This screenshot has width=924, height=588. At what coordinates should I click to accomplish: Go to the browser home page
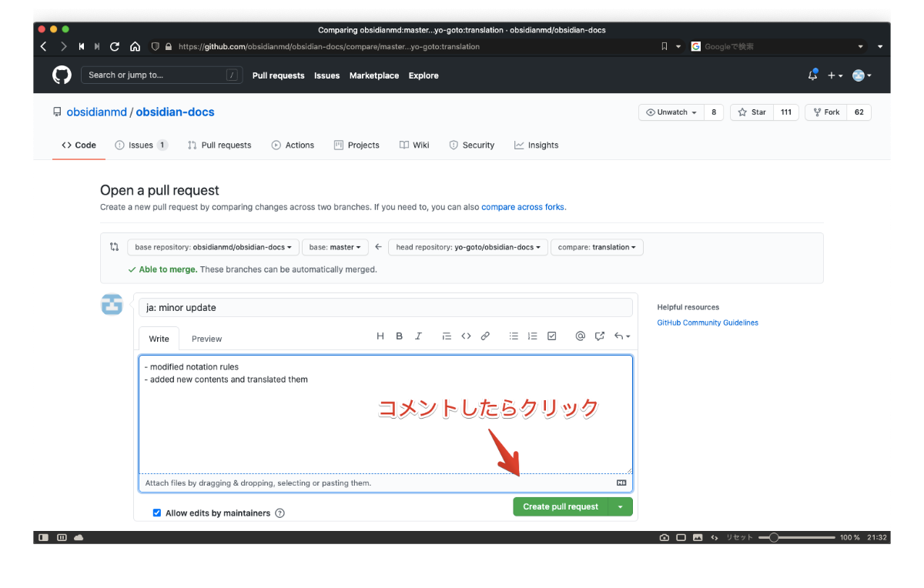tap(135, 46)
